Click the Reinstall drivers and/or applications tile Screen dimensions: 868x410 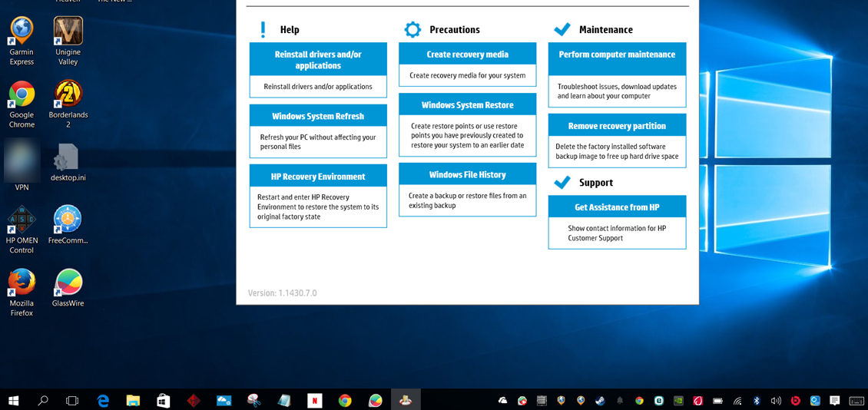point(318,60)
